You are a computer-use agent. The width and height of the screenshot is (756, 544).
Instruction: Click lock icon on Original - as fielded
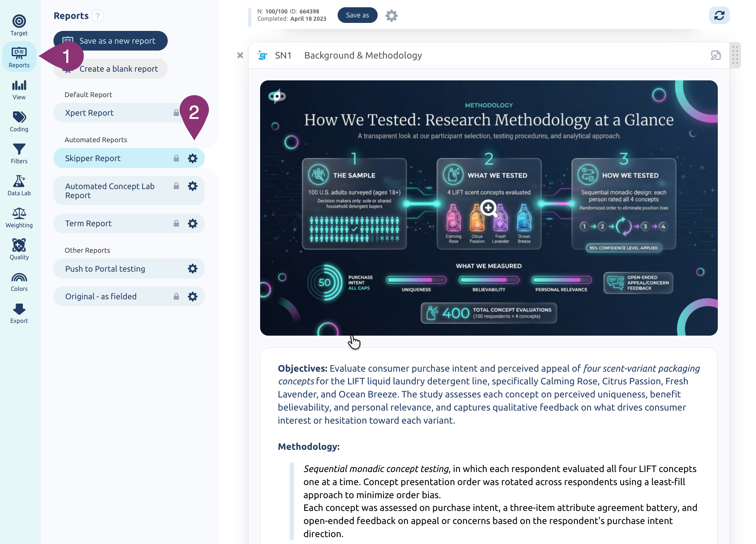coord(176,296)
